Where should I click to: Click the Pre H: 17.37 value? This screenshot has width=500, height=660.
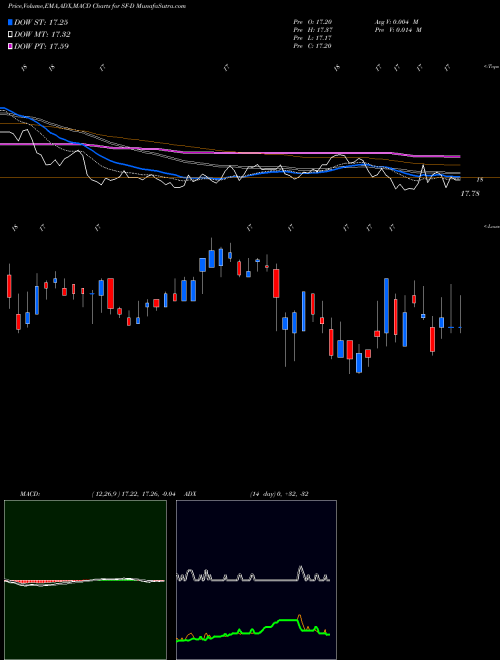(313, 30)
